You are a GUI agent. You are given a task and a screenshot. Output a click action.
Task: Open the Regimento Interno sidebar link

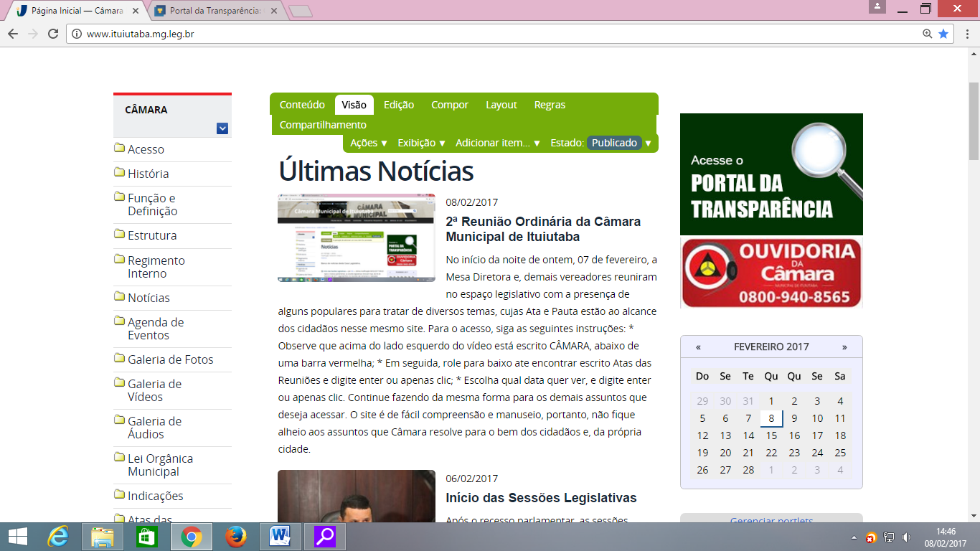coord(156,267)
